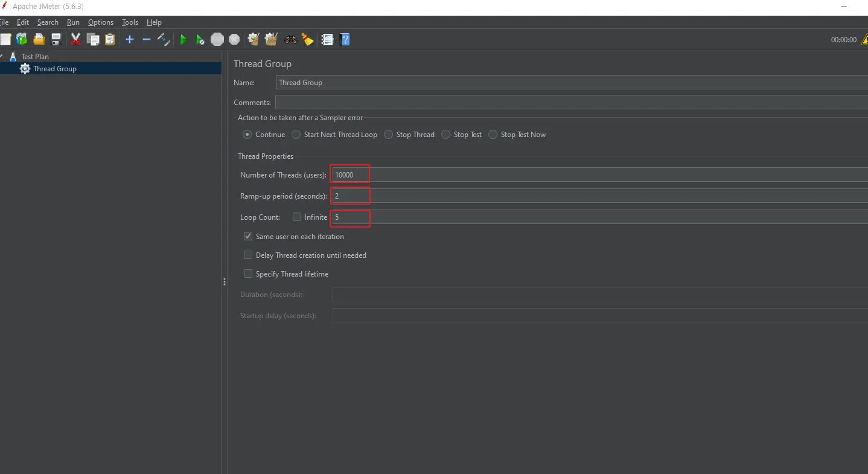The image size is (868, 474).
Task: Select the Stop Thread radio button
Action: pos(388,135)
